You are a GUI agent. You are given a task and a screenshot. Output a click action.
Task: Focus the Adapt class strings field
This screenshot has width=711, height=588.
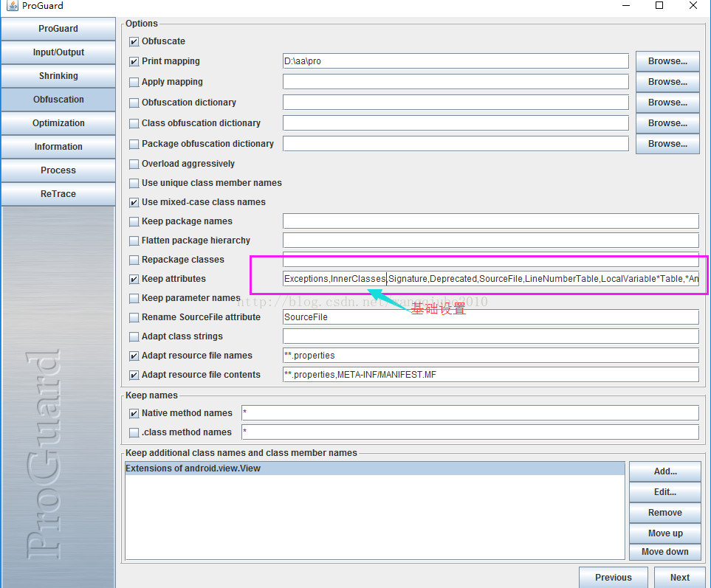pos(491,336)
